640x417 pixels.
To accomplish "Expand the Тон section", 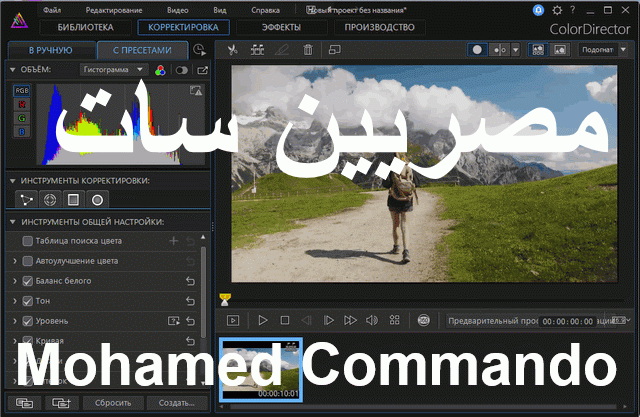I will tap(15, 301).
